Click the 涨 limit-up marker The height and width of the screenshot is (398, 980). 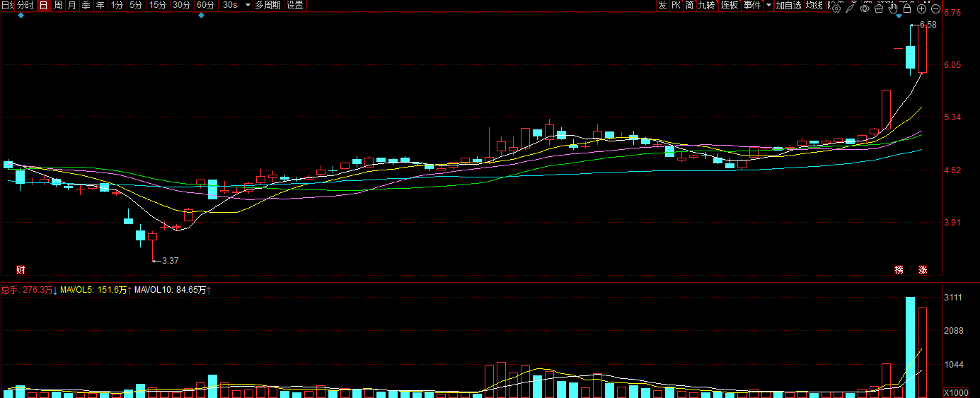click(x=923, y=269)
